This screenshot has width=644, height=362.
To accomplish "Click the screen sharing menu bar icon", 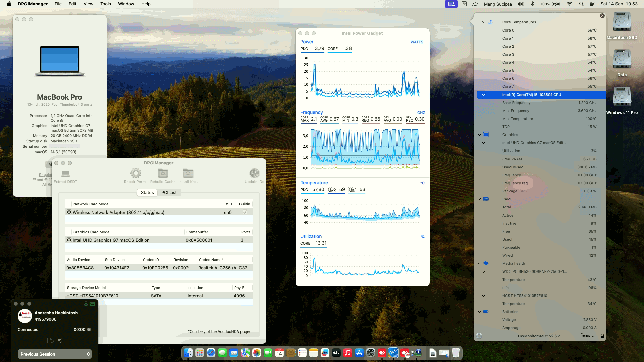I will [451, 4].
